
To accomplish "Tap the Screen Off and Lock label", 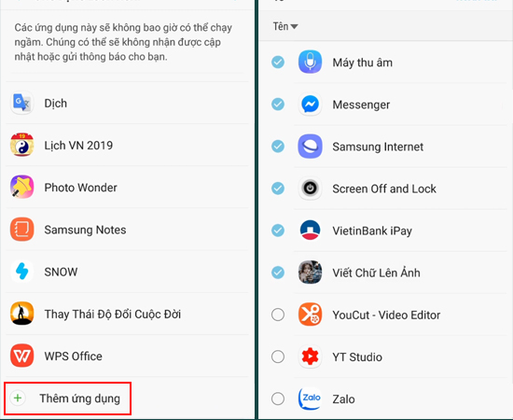I will point(384,189).
